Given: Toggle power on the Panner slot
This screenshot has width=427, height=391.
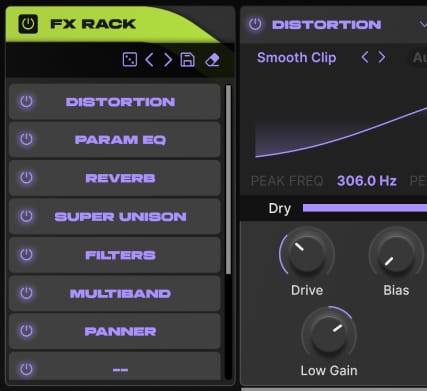Looking at the screenshot, I should [x=26, y=331].
